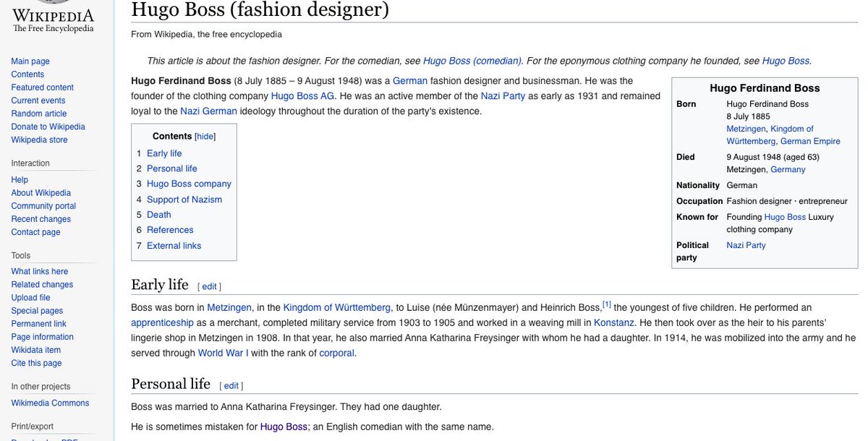Screen dimensions: 868x441
Task: Open Germany link in infobox Died row
Action: pos(787,169)
